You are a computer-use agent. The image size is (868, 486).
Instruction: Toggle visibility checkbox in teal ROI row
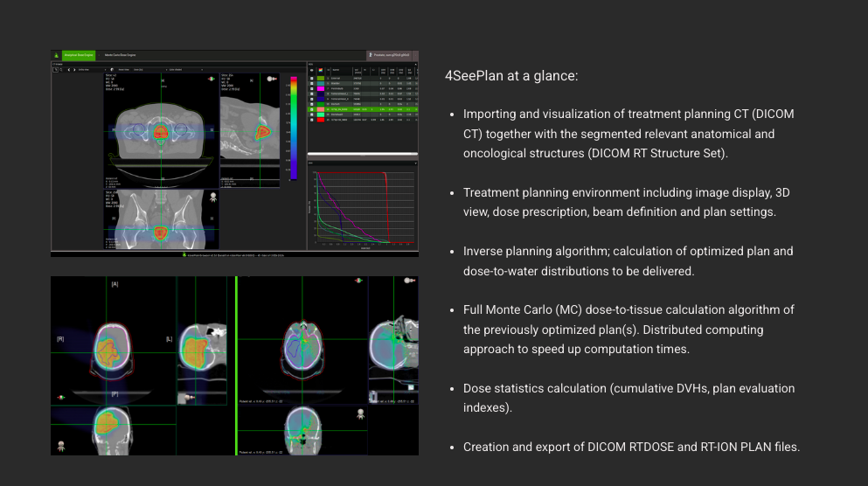pyautogui.click(x=312, y=84)
